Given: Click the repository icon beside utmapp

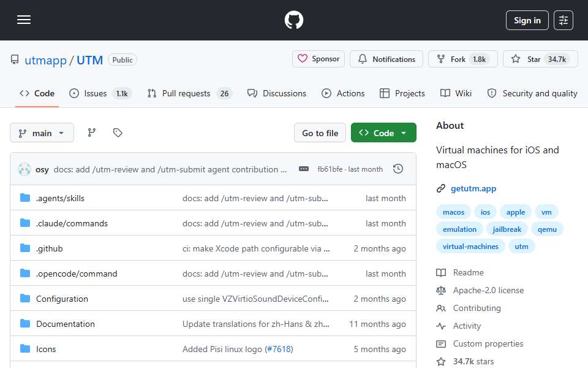Looking at the screenshot, I should (15, 59).
